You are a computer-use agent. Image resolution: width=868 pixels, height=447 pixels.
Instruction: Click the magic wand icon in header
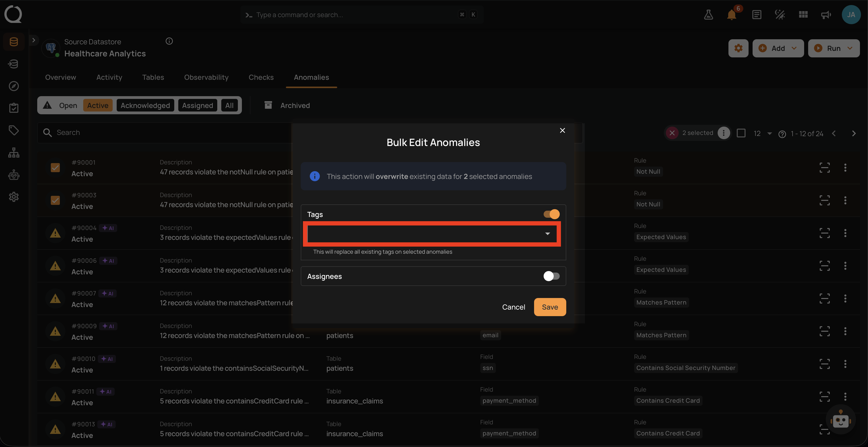coord(780,15)
